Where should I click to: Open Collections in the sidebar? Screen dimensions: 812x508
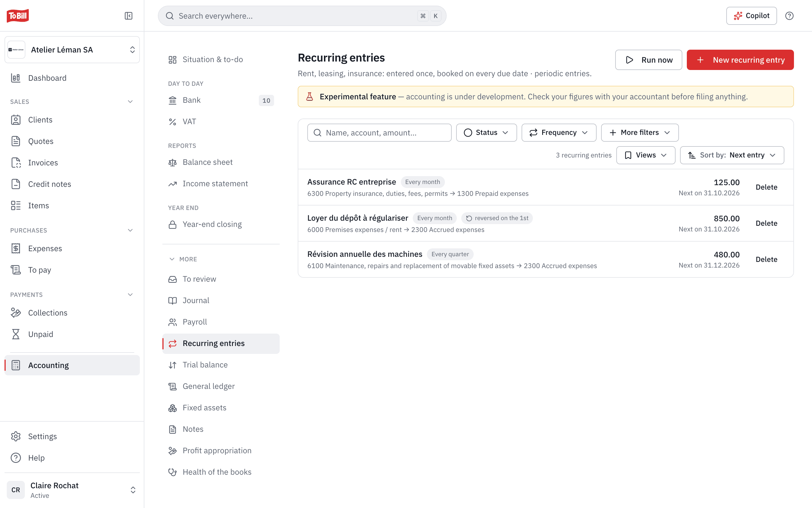[72, 313]
